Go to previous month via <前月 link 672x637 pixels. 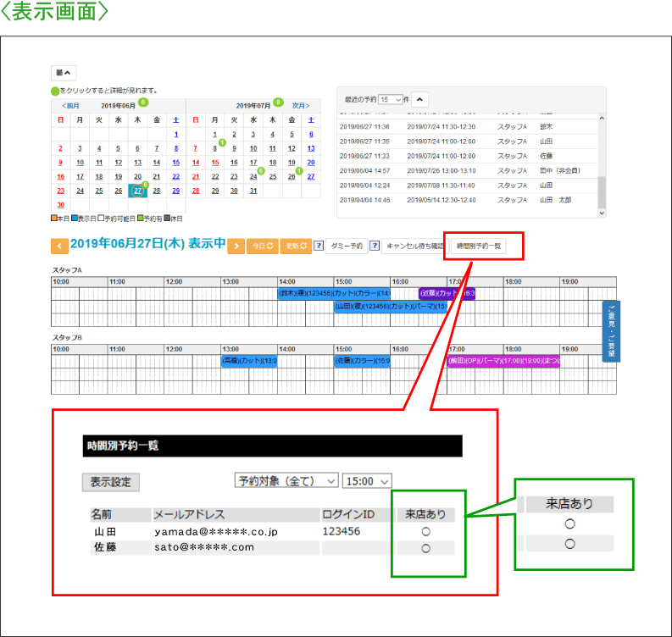pyautogui.click(x=71, y=106)
